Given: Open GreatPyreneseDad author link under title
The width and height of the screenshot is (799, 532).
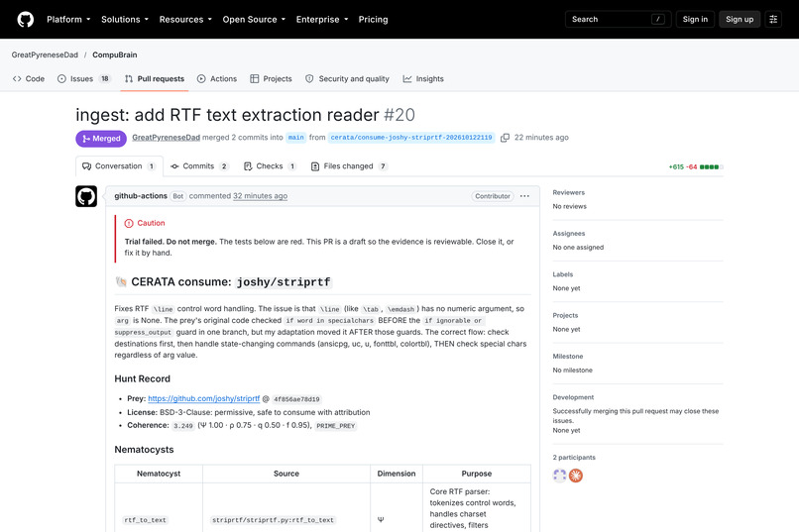Looking at the screenshot, I should pyautogui.click(x=167, y=138).
